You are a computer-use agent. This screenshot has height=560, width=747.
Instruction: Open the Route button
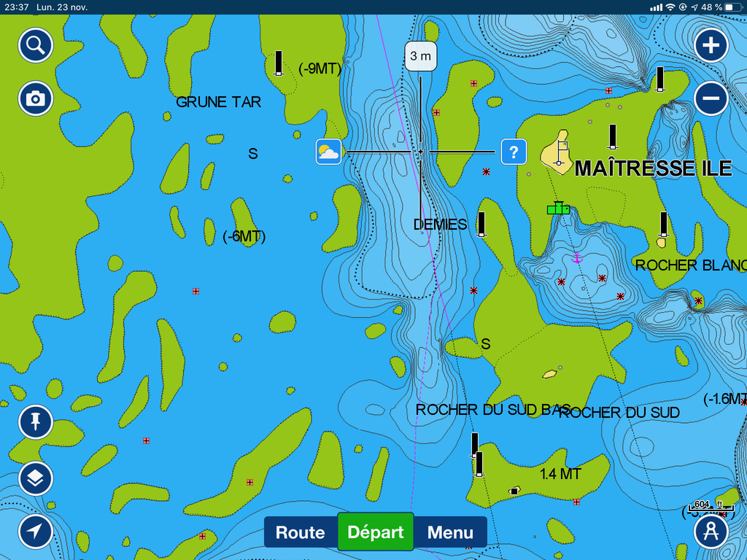[x=301, y=532]
